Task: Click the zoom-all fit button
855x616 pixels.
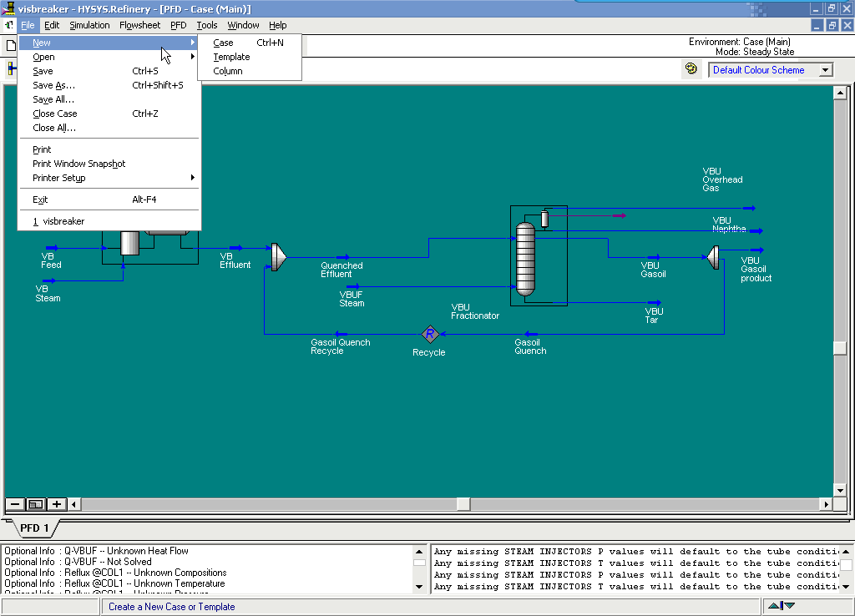Action: [x=35, y=504]
